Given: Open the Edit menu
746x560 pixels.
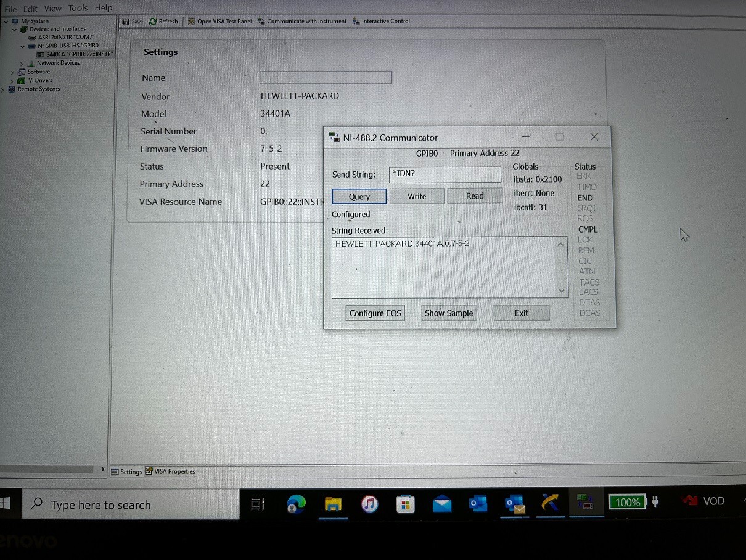Looking at the screenshot, I should click(x=30, y=9).
